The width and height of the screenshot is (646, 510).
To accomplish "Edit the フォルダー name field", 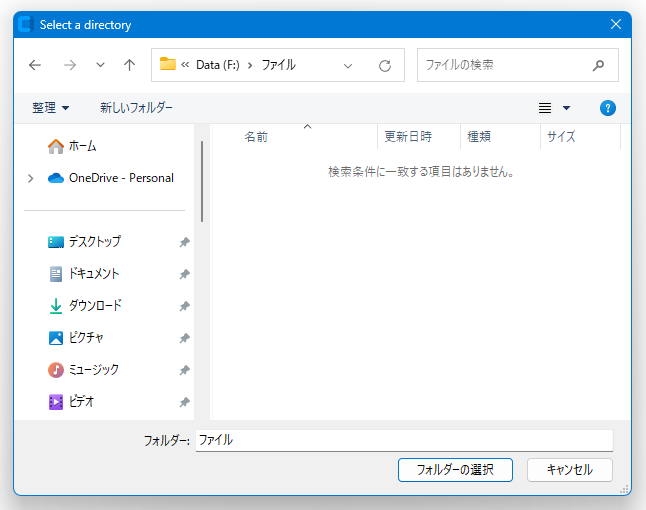I will (404, 440).
